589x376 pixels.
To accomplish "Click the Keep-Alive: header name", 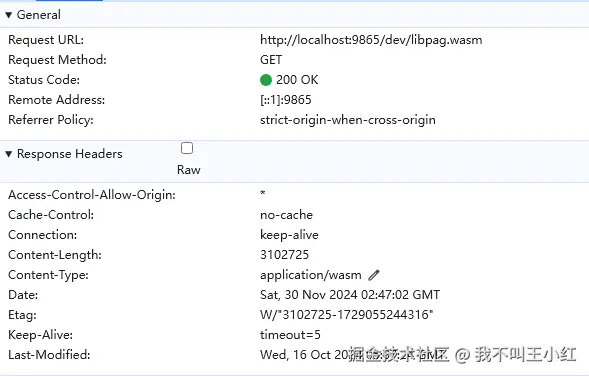I will pyautogui.click(x=41, y=335).
